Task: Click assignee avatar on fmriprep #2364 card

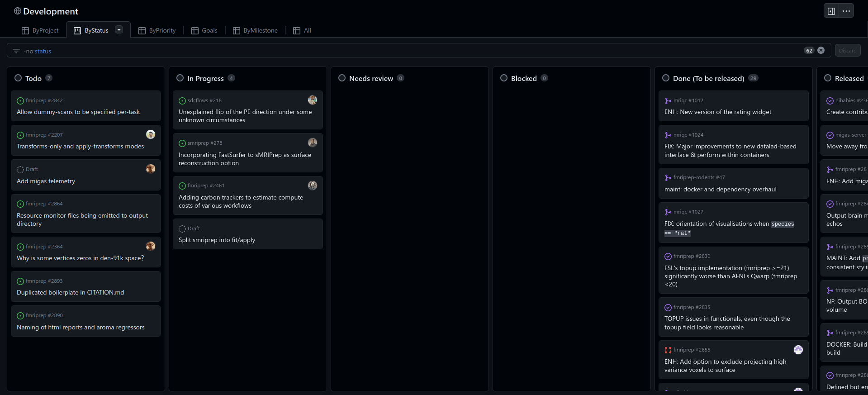Action: [x=151, y=246]
